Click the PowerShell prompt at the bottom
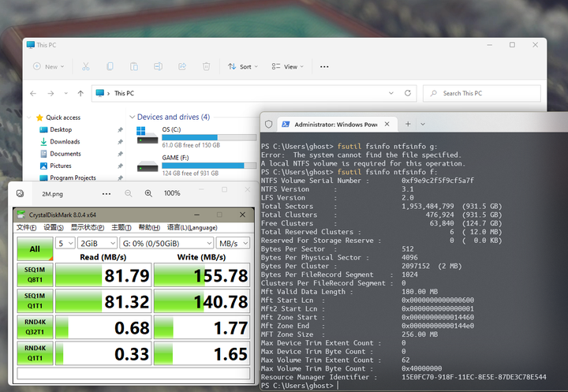 297,386
